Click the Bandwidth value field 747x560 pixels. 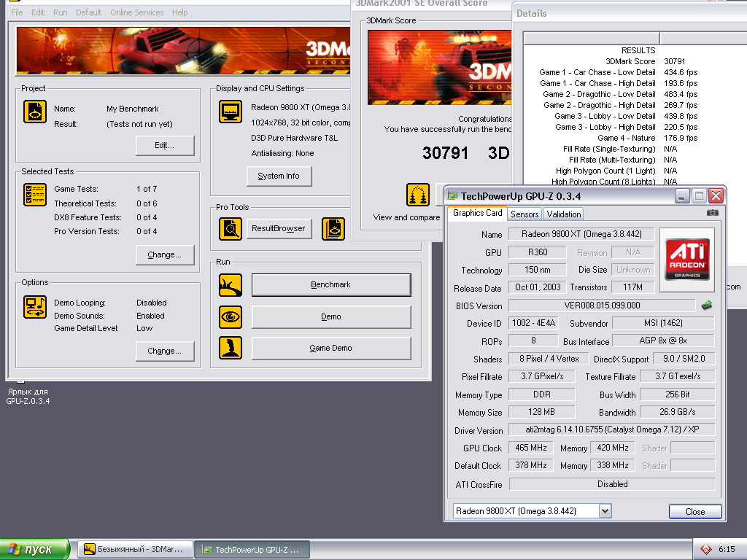[678, 412]
